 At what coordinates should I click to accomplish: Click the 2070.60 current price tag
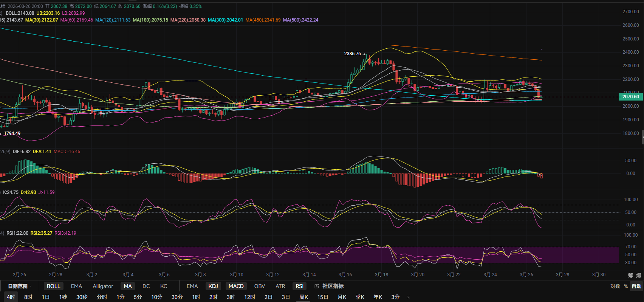[630, 97]
